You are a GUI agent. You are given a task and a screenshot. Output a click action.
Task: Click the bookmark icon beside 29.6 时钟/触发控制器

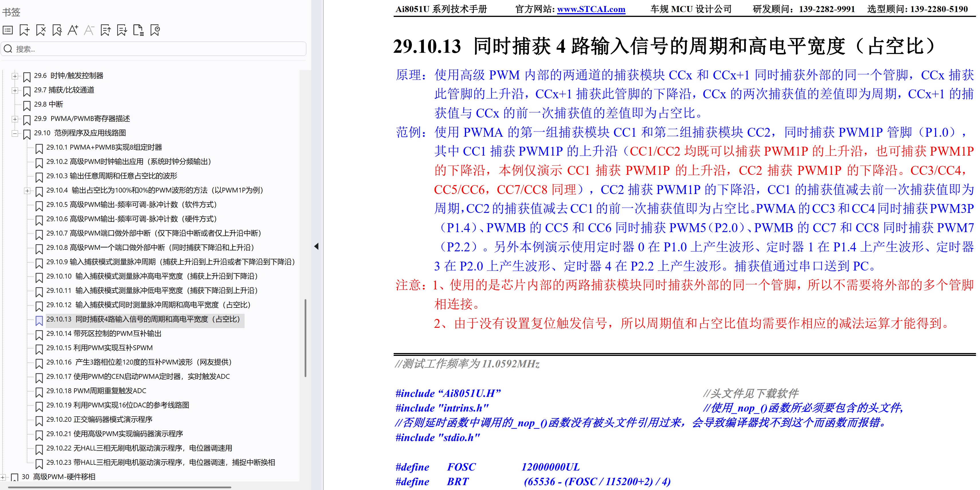click(27, 77)
